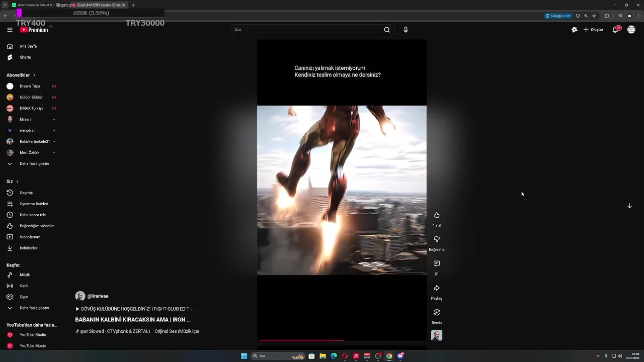
Task: Click the search magnifier button
Action: click(x=387, y=30)
